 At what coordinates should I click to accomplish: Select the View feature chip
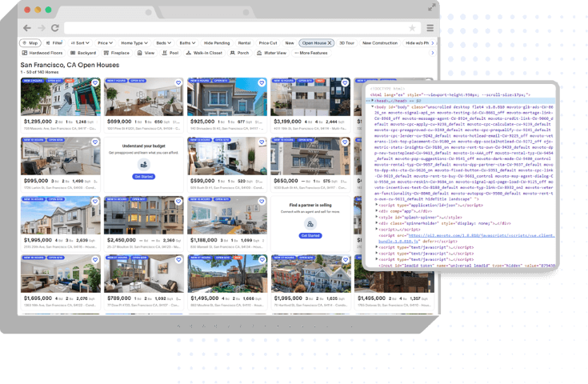click(x=146, y=53)
